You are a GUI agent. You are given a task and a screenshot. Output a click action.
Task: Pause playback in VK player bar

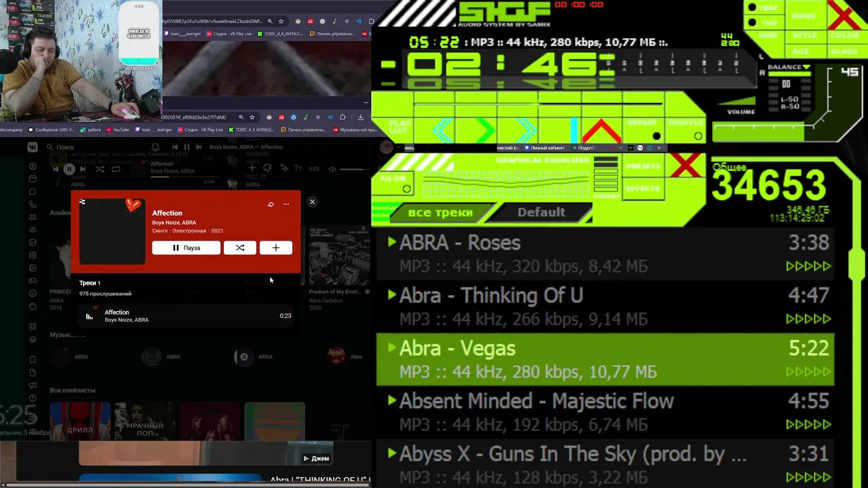click(x=69, y=169)
